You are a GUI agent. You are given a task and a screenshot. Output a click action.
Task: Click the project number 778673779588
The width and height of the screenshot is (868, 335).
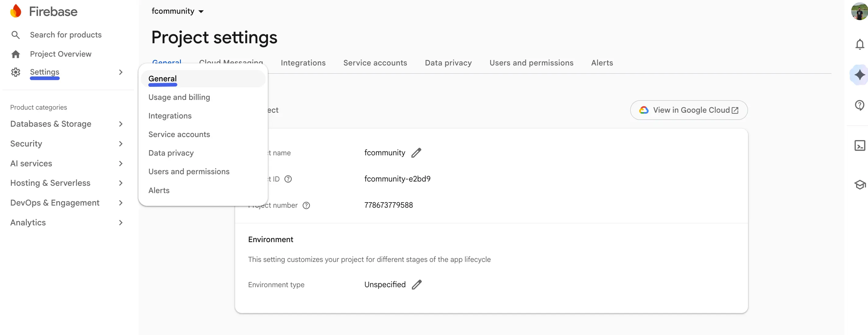[389, 205]
